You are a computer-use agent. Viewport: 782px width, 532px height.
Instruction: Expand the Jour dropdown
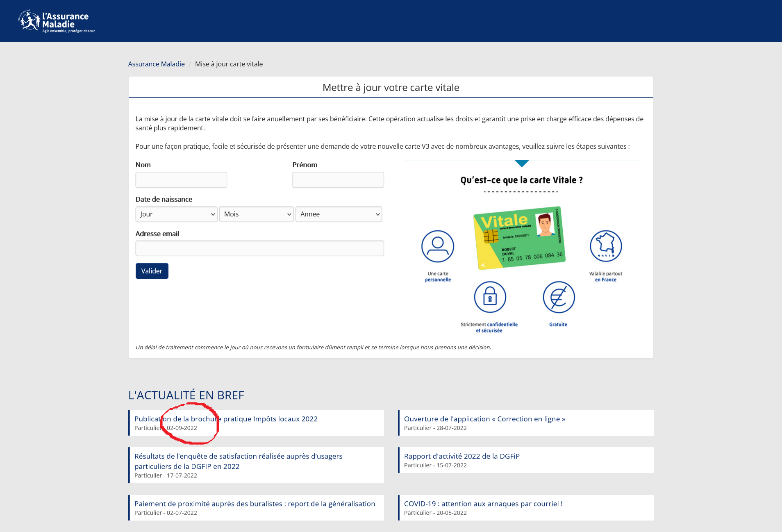pos(176,214)
